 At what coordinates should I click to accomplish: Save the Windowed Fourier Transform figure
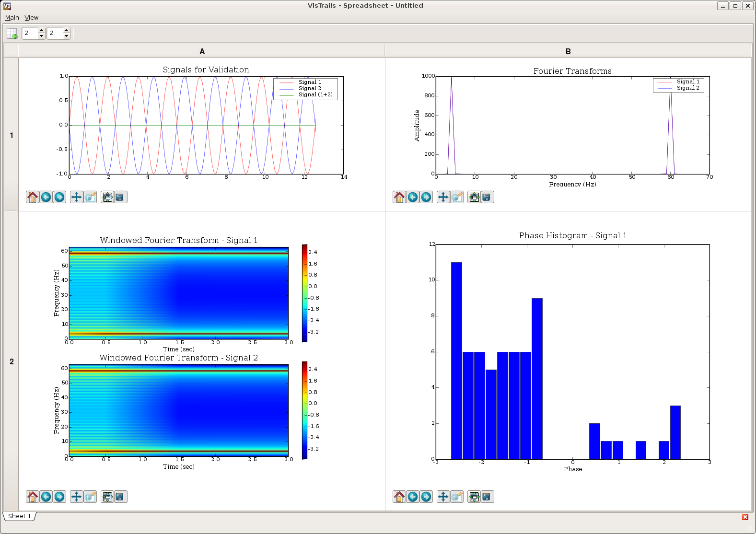(x=120, y=497)
